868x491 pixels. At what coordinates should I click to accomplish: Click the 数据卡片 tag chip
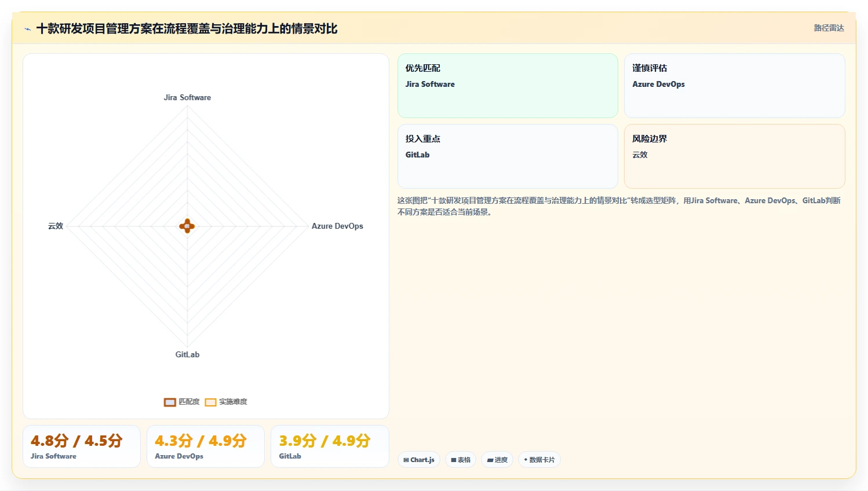(x=539, y=460)
